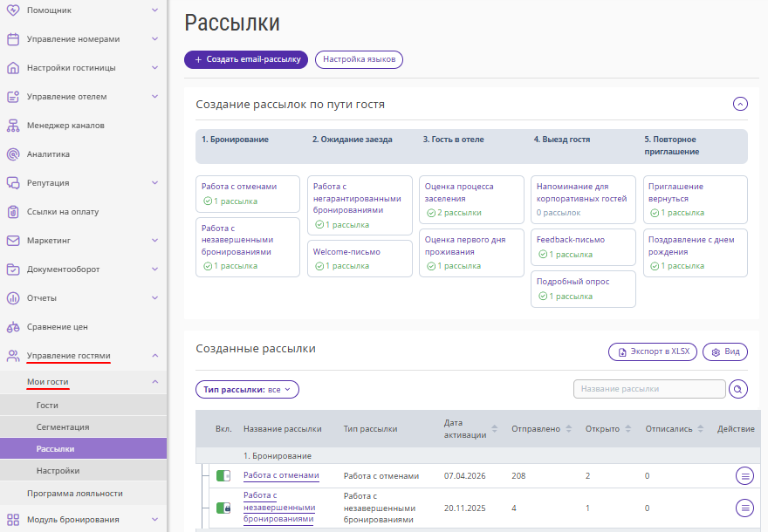
Task: Click the Price Comparison scales icon
Action: click(x=13, y=327)
